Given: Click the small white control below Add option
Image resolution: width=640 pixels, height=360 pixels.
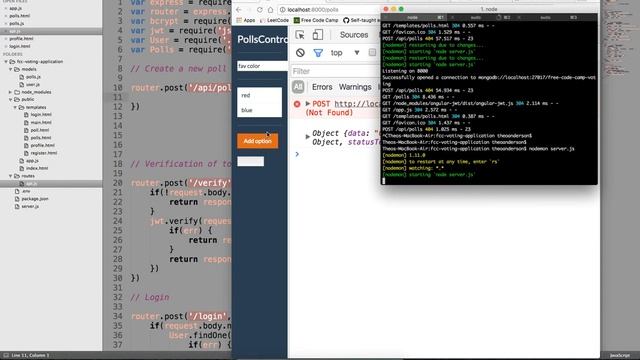Looking at the screenshot, I should pyautogui.click(x=251, y=161).
